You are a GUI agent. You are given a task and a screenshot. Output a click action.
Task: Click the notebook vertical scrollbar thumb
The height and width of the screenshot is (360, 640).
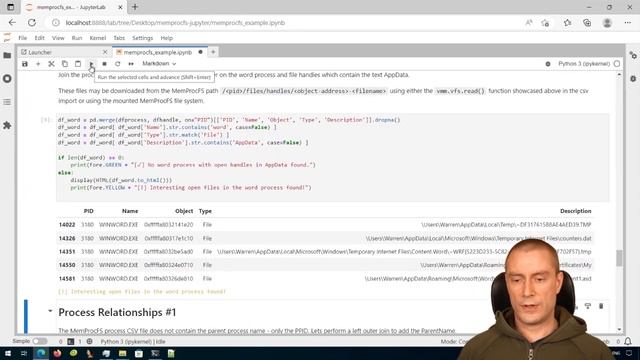coord(619,258)
